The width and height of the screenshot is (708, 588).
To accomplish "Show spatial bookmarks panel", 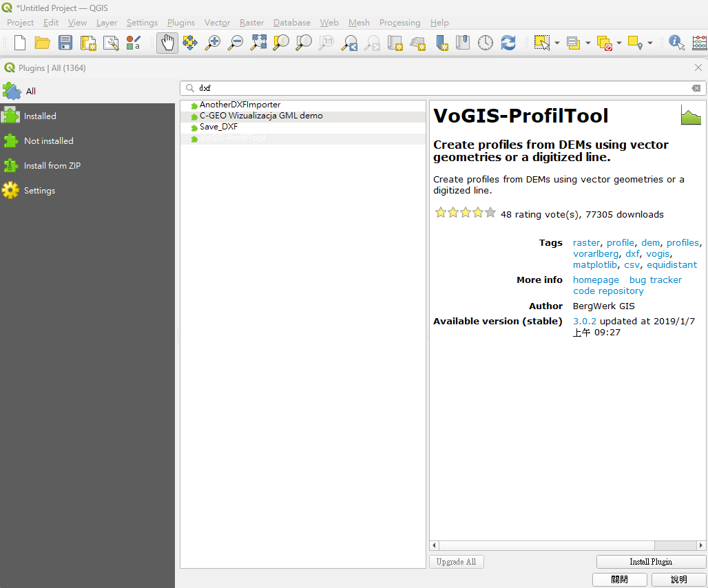I will 463,43.
